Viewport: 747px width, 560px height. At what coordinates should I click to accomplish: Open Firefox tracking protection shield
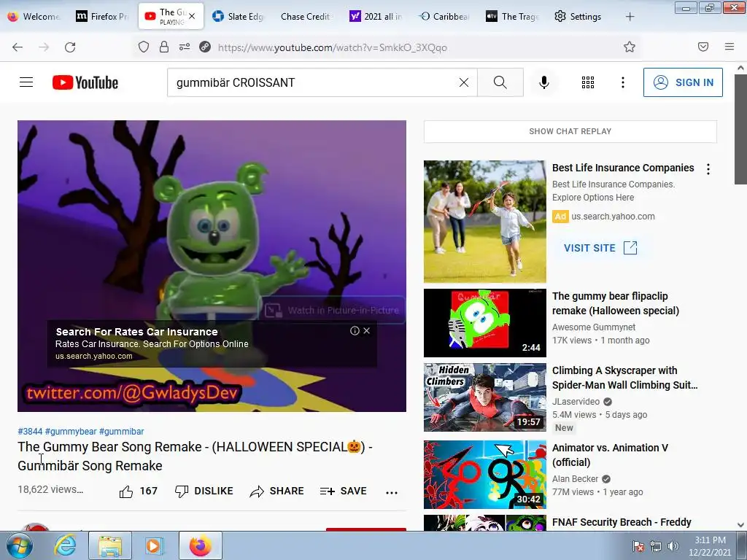click(144, 47)
